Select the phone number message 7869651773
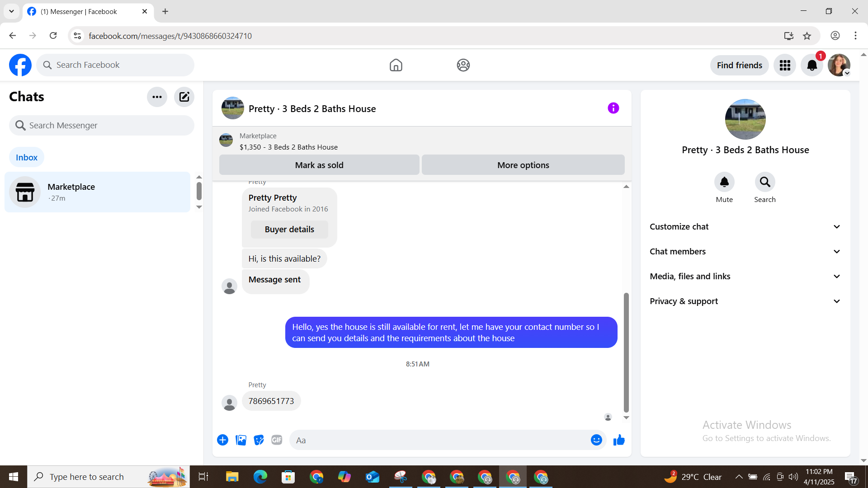 point(271,401)
